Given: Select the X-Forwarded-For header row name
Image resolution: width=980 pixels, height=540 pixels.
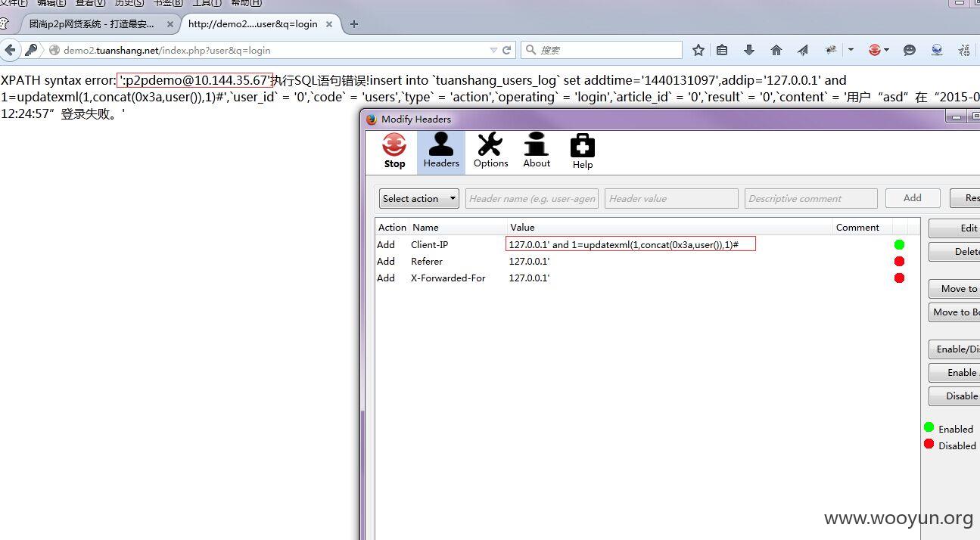Looking at the screenshot, I should coord(448,278).
